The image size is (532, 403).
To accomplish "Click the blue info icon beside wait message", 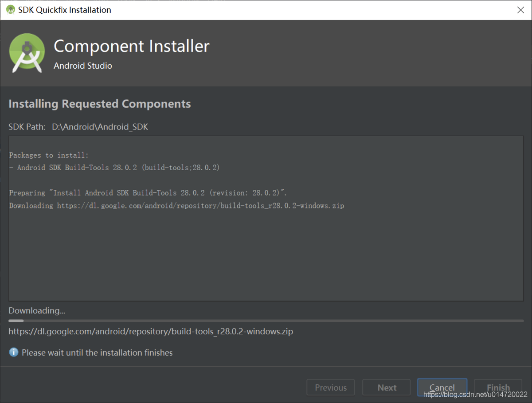I will tap(14, 352).
